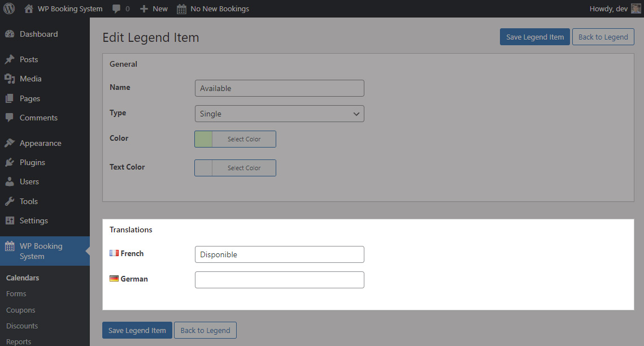Click the Tools wrench icon
This screenshot has width=644, height=346.
point(10,201)
